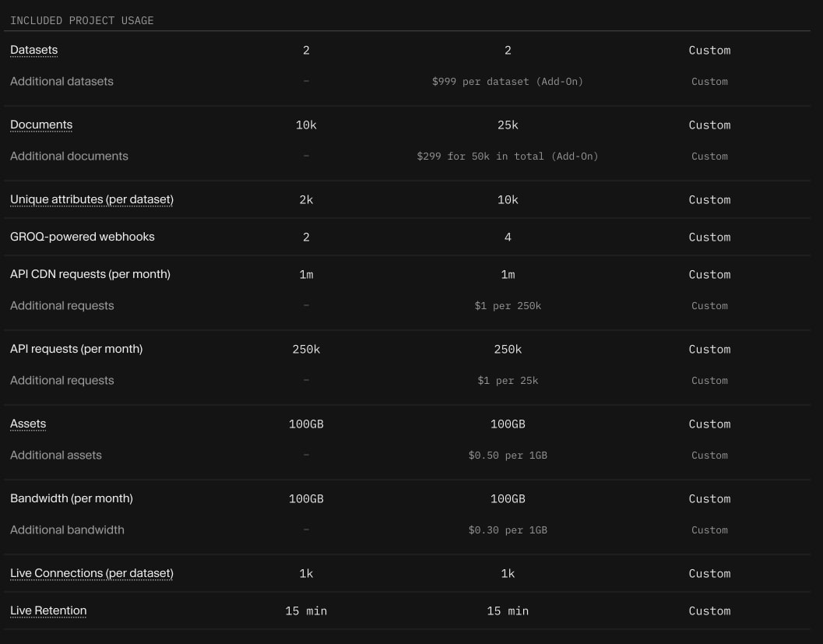
Task: Select the $0.50 per 1GB price
Action: click(x=508, y=455)
